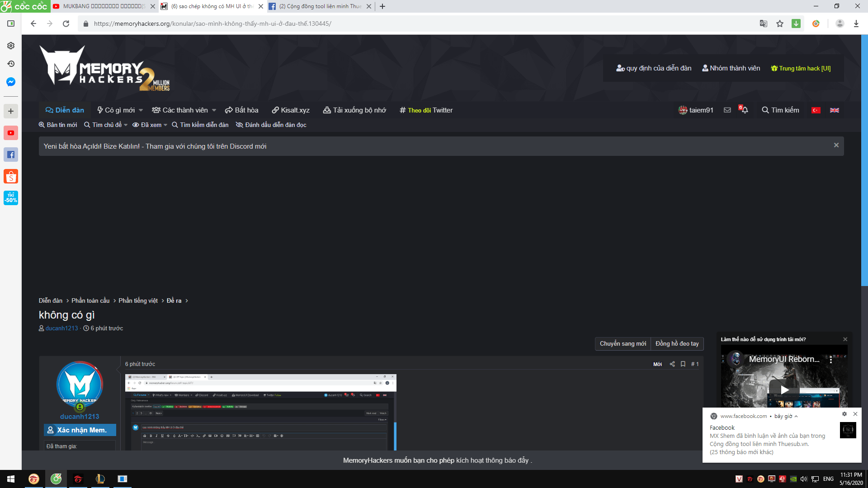
Task: Open Trung tâm hack [UI] link
Action: [x=801, y=68]
